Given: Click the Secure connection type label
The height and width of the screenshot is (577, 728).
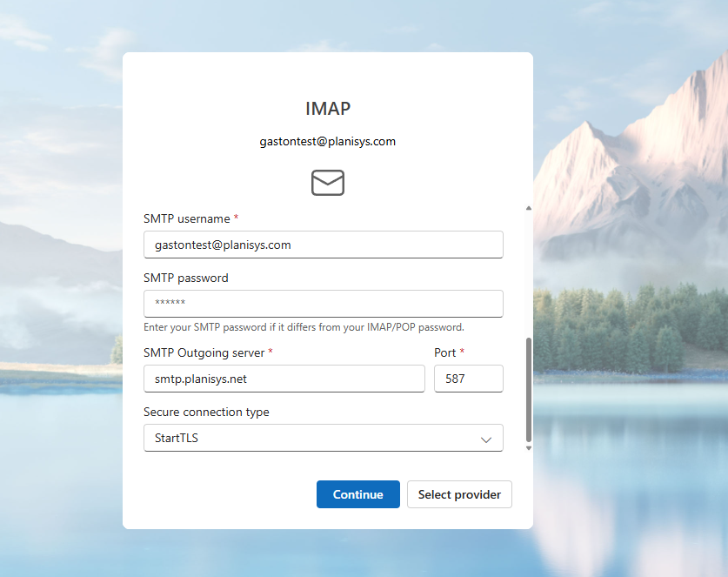Looking at the screenshot, I should (206, 413).
